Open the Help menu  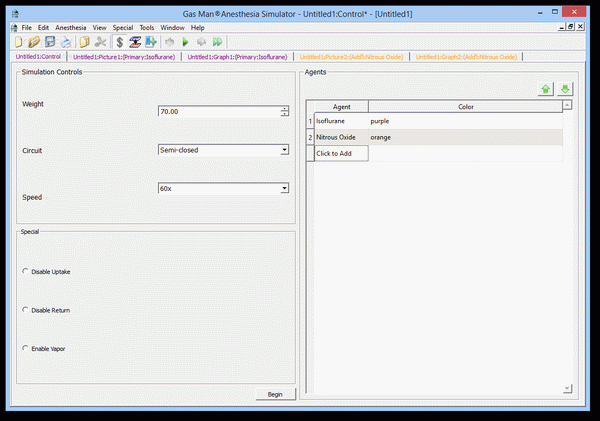pyautogui.click(x=197, y=28)
